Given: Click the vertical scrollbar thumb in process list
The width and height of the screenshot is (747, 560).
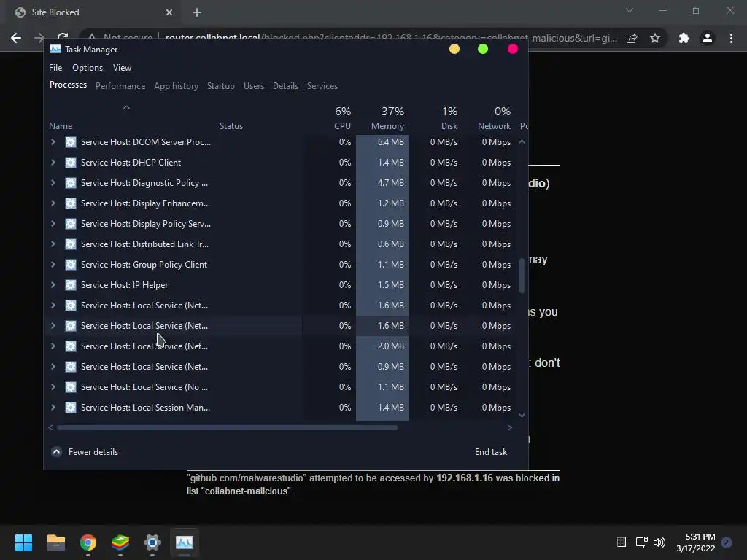Looking at the screenshot, I should click(x=522, y=276).
